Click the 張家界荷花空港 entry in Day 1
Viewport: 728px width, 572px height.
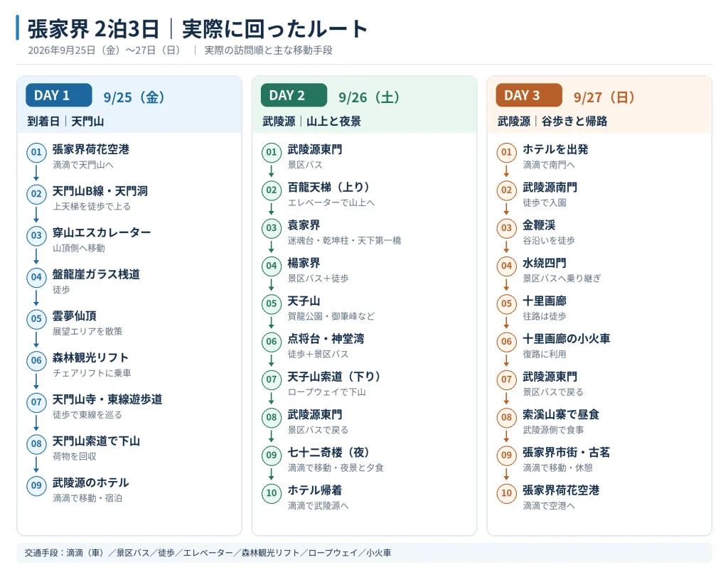point(90,149)
